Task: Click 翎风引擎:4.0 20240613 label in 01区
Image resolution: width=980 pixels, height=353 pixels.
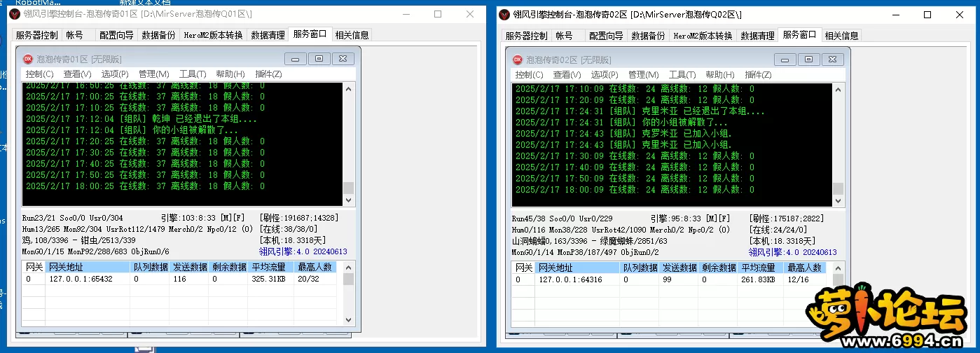Action: point(303,251)
